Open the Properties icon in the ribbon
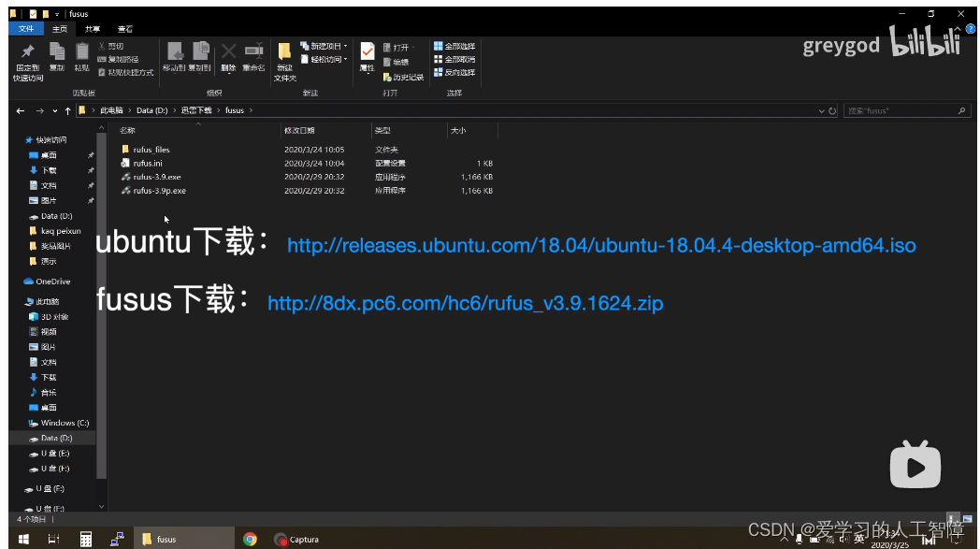 [x=367, y=56]
